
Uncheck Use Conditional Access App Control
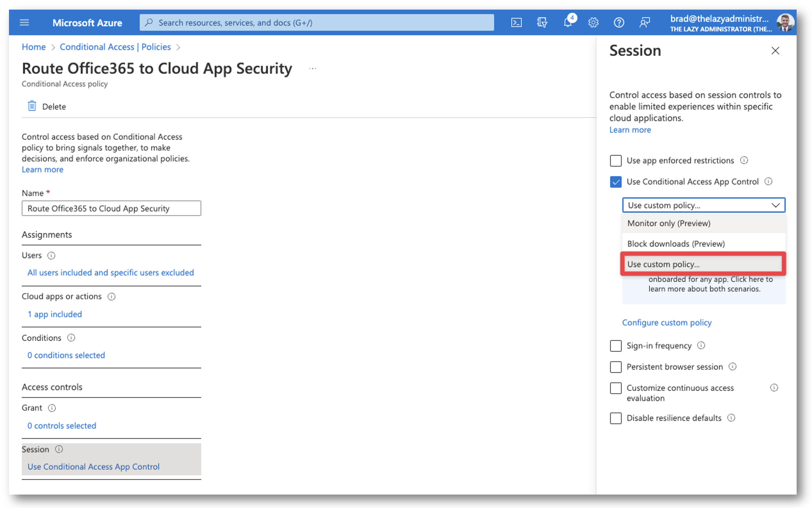616,182
